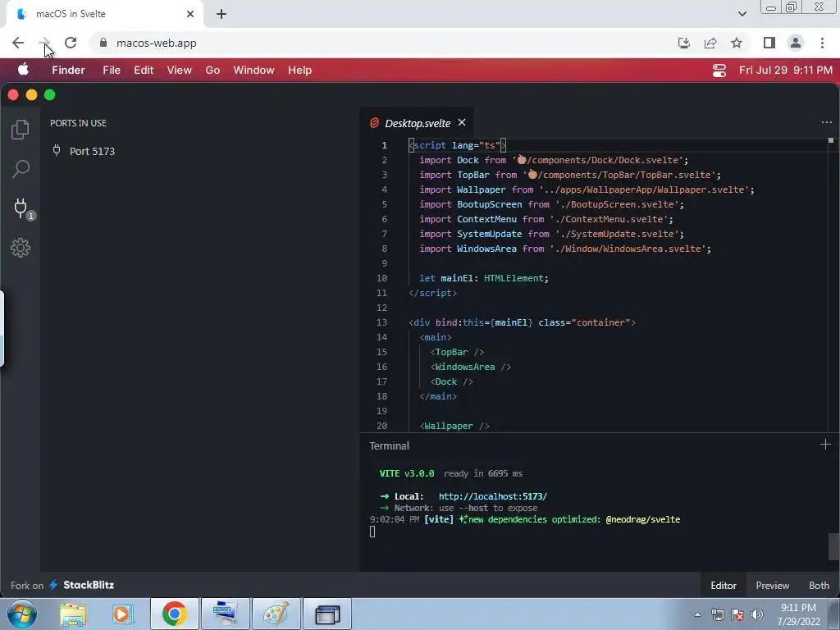The image size is (840, 630).
Task: Click the browser back arrow
Action: pyautogui.click(x=18, y=43)
